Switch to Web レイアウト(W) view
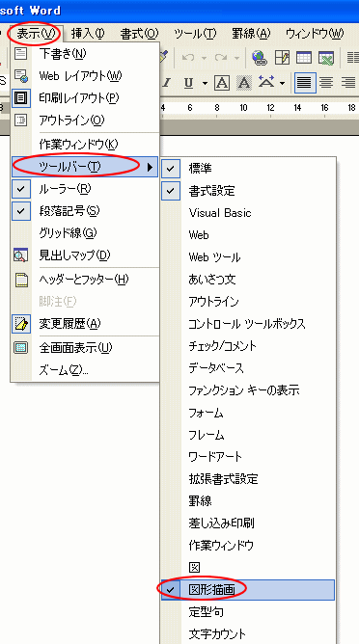The width and height of the screenshot is (359, 644). 84,76
